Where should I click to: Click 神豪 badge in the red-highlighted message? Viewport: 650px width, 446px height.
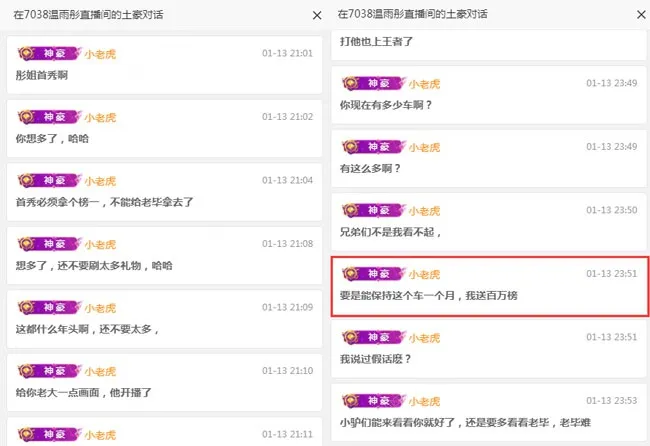coord(374,274)
